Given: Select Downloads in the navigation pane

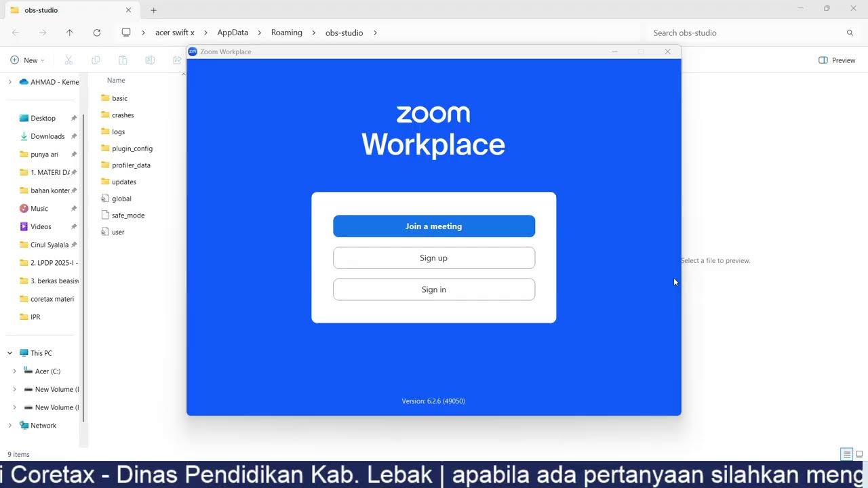Looking at the screenshot, I should (47, 136).
